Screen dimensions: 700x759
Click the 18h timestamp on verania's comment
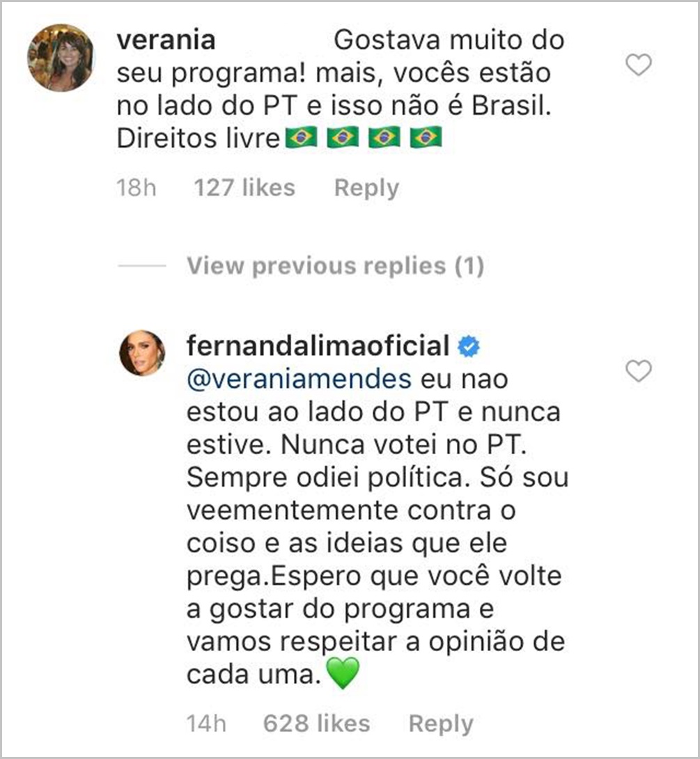click(136, 187)
